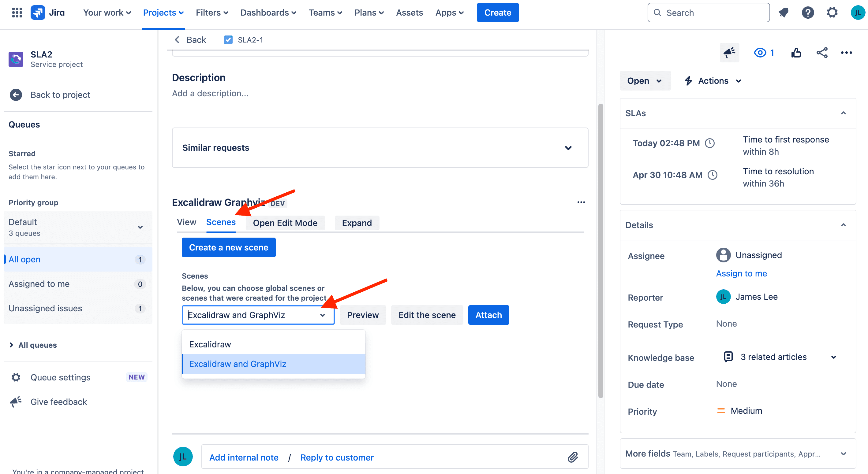Click Create a new scene
The image size is (868, 474).
click(228, 247)
